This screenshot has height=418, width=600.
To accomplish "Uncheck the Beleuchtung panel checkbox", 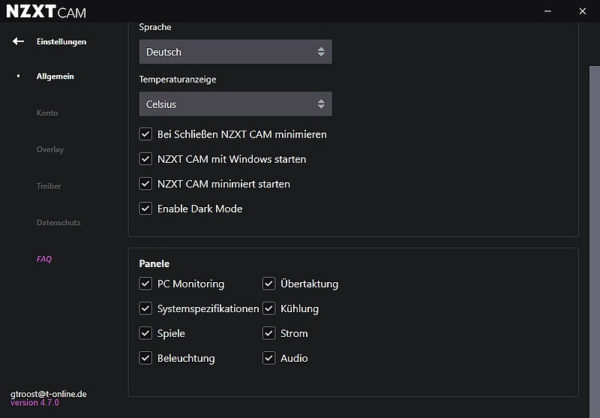I will coord(145,358).
